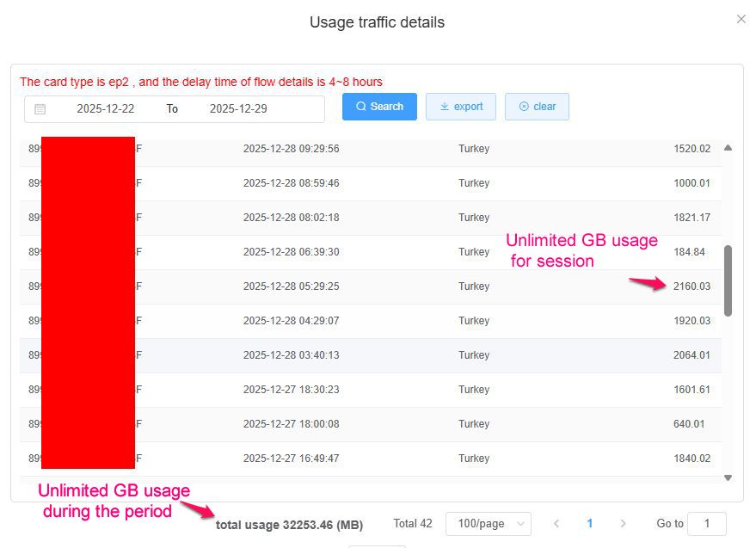Click the circular icon on the clear button

point(523,106)
